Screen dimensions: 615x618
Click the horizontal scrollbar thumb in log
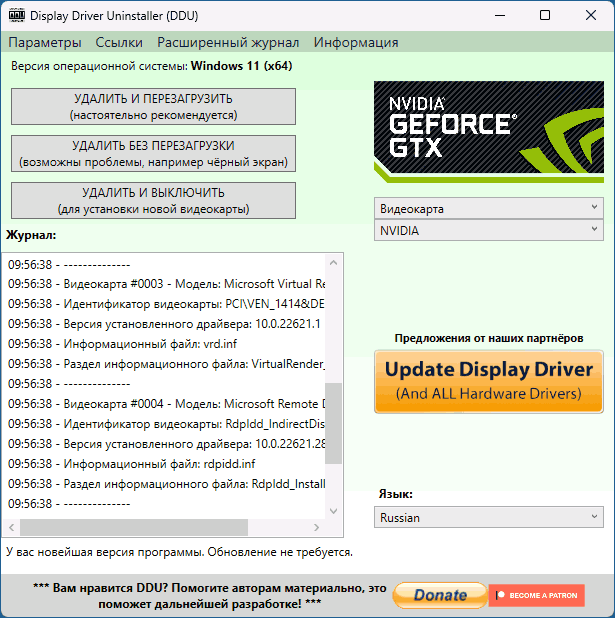pos(134,527)
